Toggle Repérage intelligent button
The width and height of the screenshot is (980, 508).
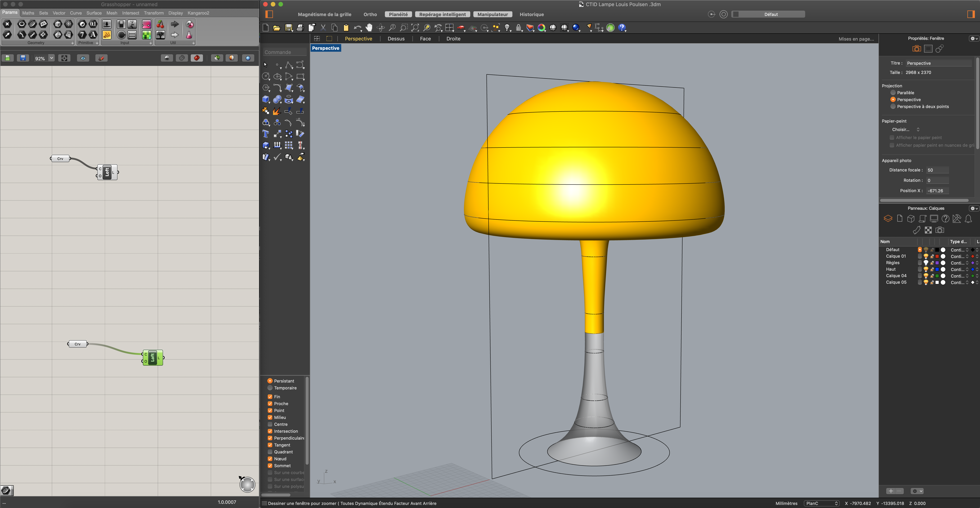point(442,14)
